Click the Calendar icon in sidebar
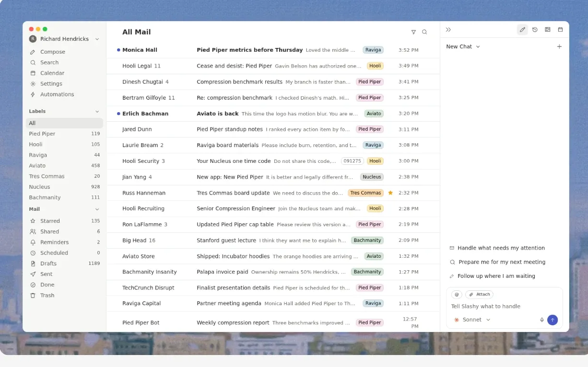 pyautogui.click(x=33, y=73)
